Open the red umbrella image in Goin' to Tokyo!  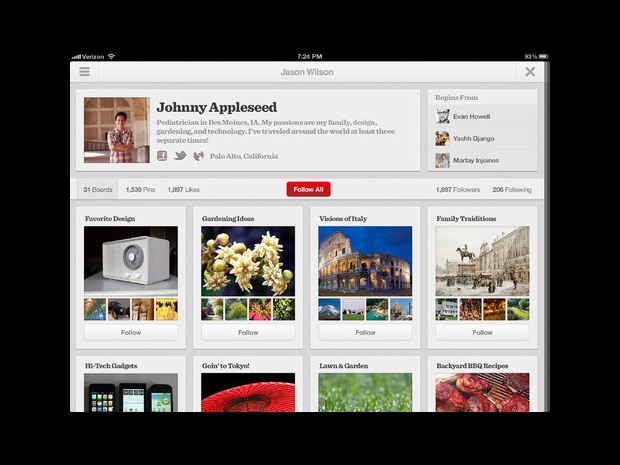[x=248, y=392]
